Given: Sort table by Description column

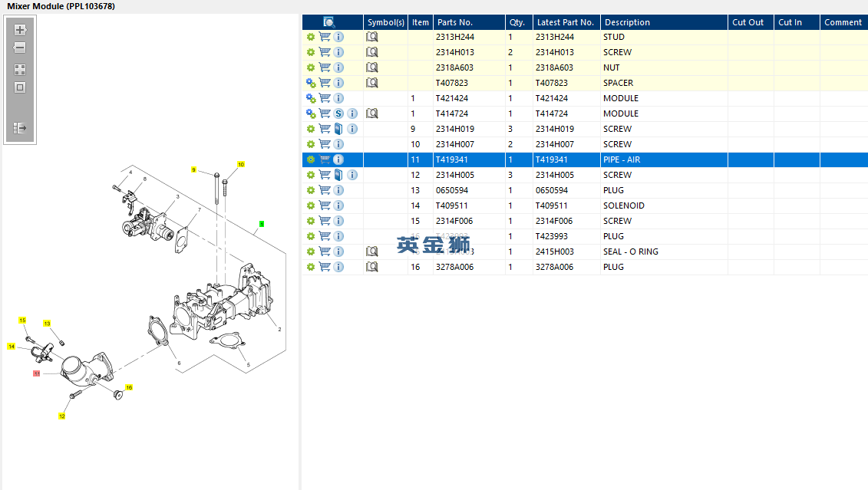Looking at the screenshot, I should point(664,22).
